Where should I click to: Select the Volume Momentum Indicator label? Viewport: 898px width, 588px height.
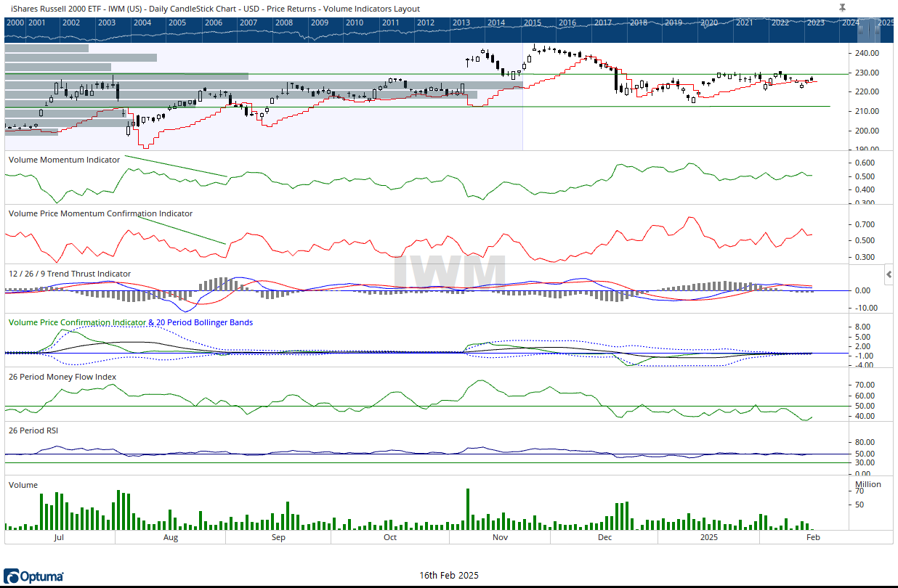[64, 160]
